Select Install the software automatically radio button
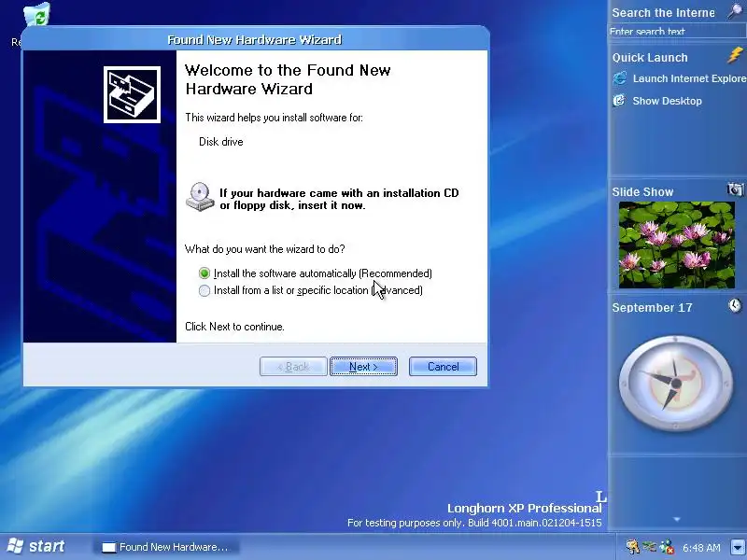Screen dimensions: 747x560 tap(204, 273)
